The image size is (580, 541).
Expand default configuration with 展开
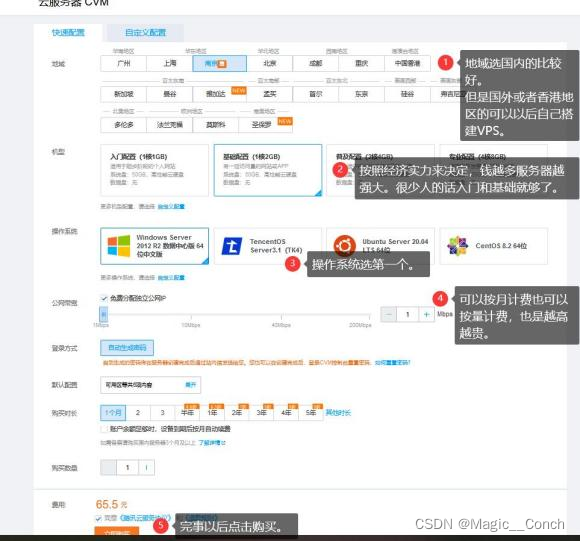(x=190, y=385)
